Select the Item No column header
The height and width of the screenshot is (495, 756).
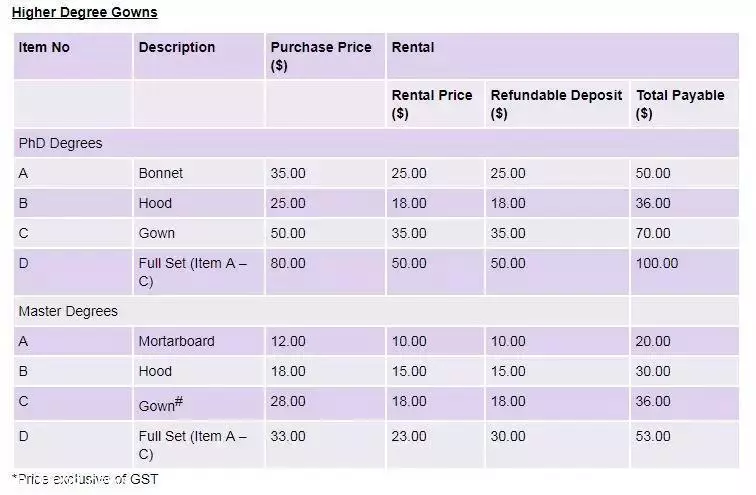click(73, 56)
